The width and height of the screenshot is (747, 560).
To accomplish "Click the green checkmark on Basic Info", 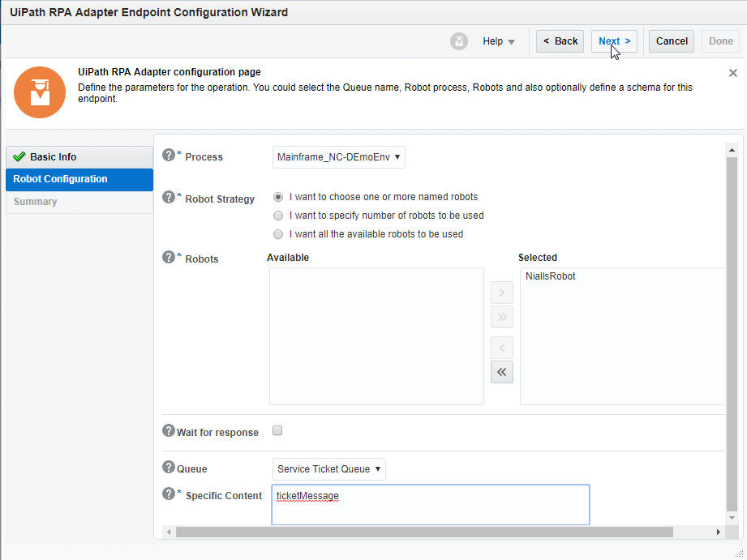I will coord(19,156).
